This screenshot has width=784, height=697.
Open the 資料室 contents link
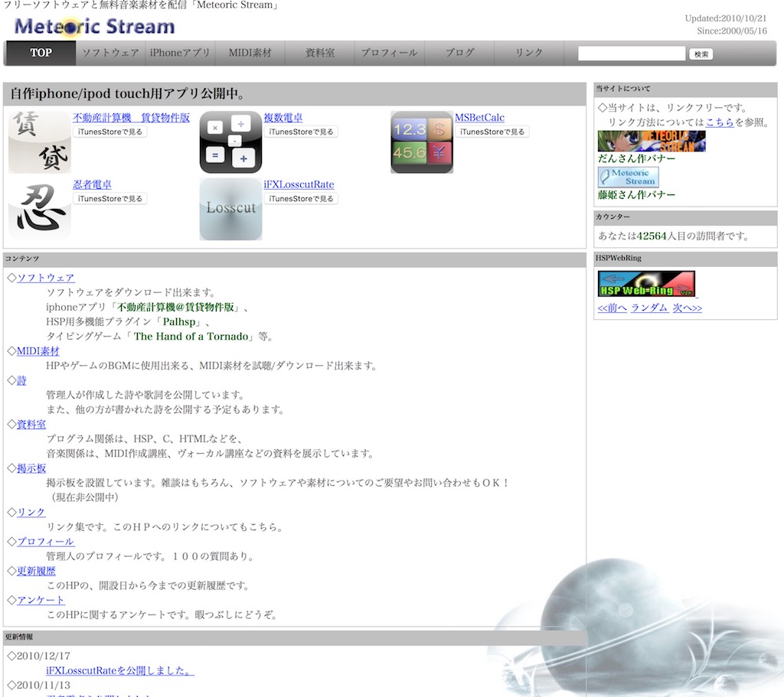point(31,424)
